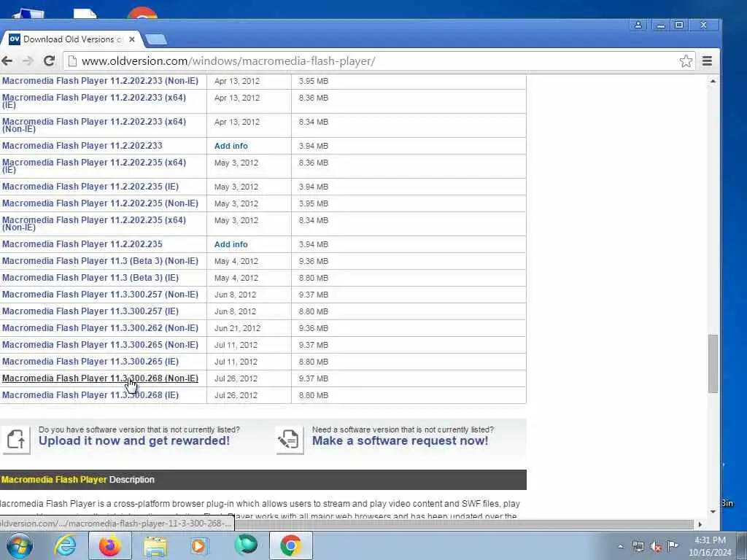Click the scrollbar down arrow
This screenshot has height=560, width=747.
point(713,512)
